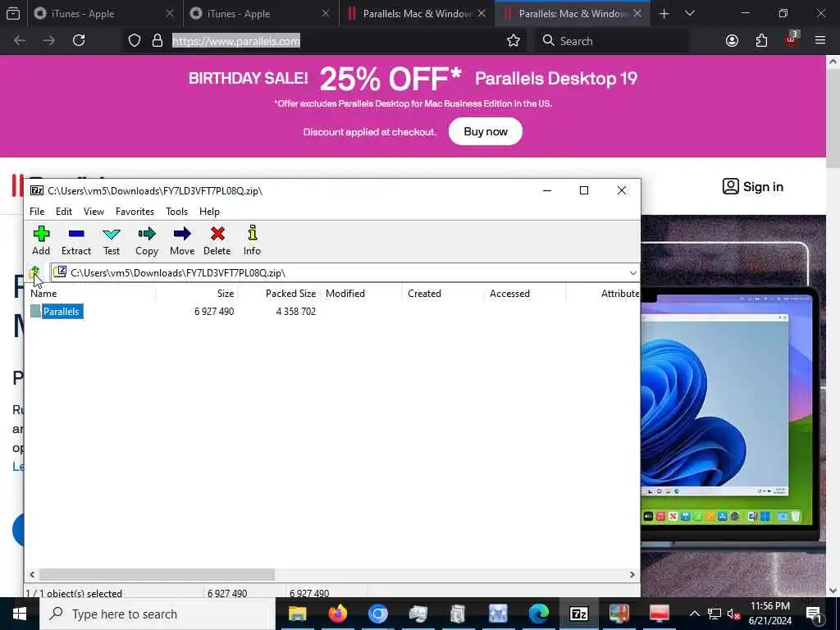
Task: Sort by the Packed Size column header
Action: 279,294
